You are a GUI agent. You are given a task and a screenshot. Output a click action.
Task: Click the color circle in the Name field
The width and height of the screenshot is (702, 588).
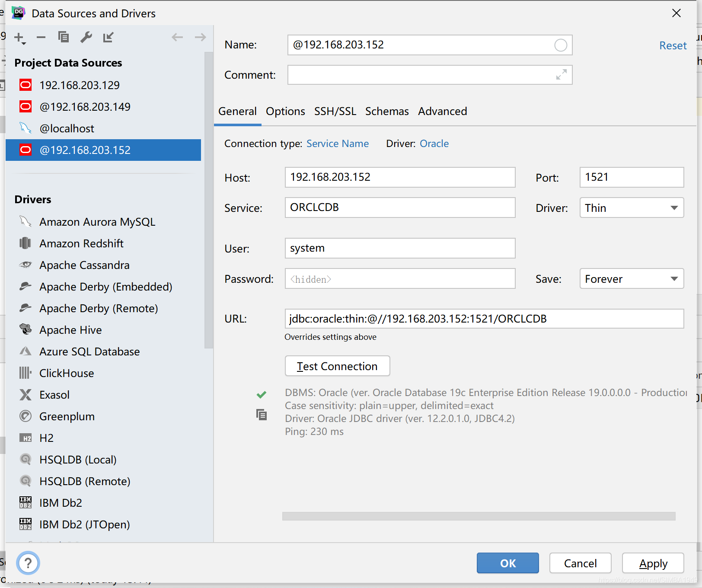pyautogui.click(x=561, y=45)
